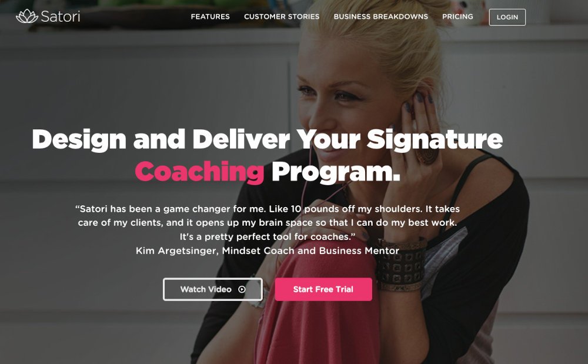
Task: Click the Satori wordmark text
Action: pos(61,16)
